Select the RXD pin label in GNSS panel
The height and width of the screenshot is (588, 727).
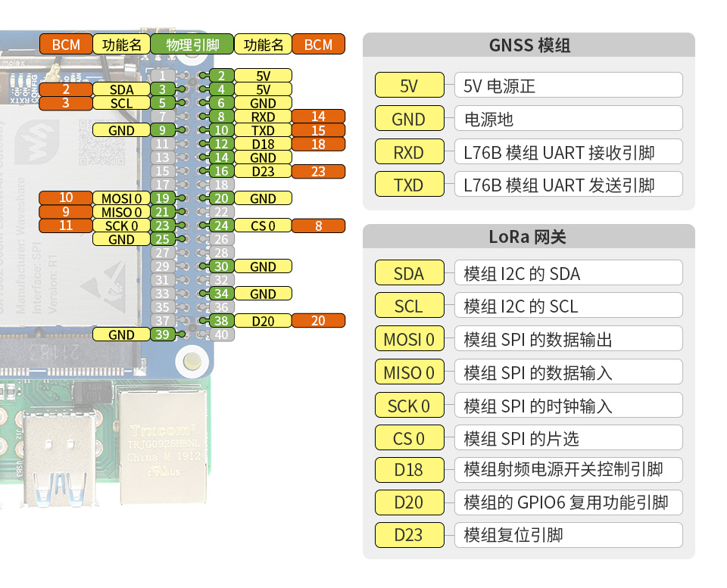click(409, 151)
